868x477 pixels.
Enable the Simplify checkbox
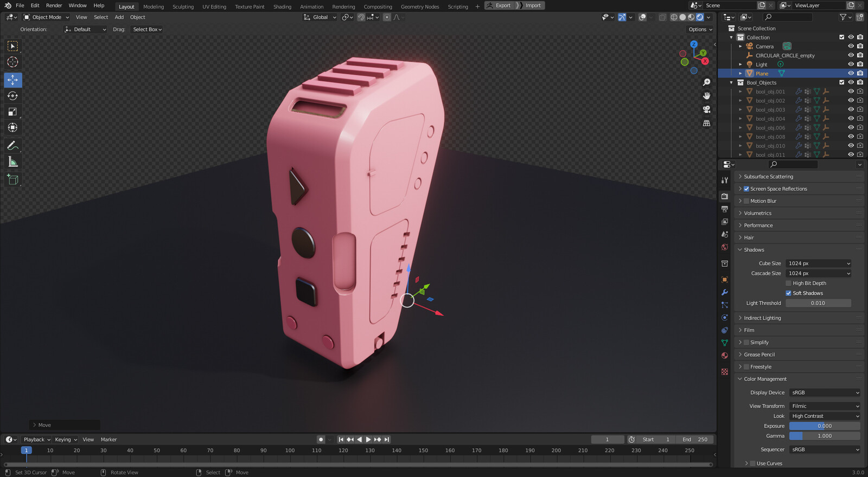pyautogui.click(x=746, y=343)
